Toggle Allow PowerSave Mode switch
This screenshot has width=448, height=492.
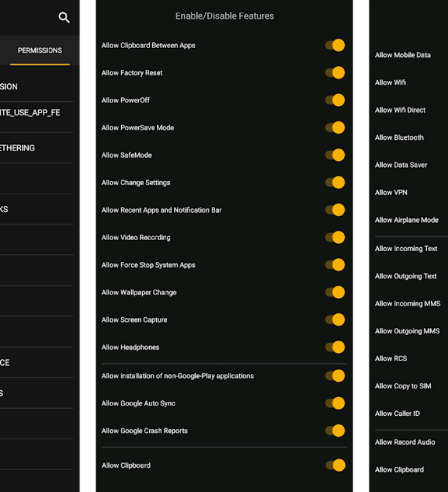tap(335, 128)
